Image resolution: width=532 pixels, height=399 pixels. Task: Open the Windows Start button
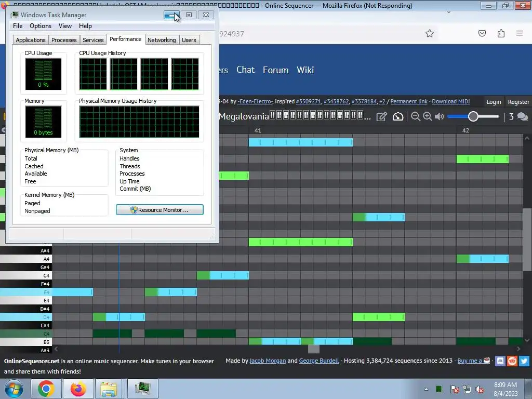tap(14, 389)
